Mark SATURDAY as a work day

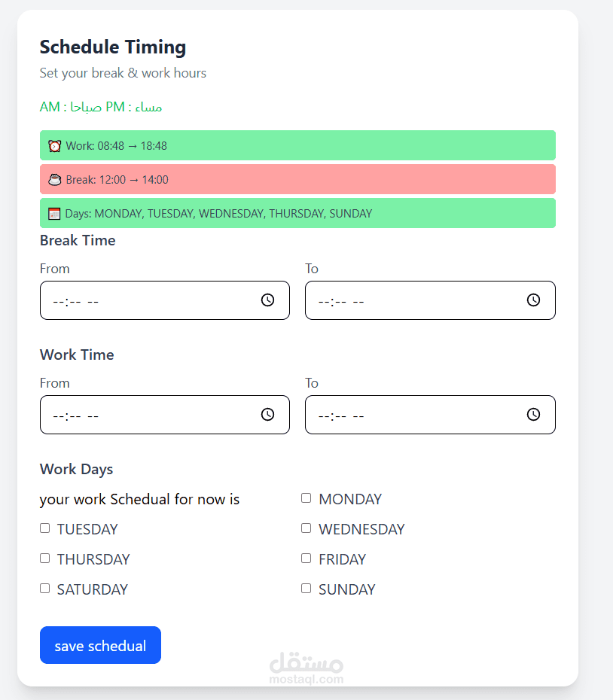pos(45,589)
